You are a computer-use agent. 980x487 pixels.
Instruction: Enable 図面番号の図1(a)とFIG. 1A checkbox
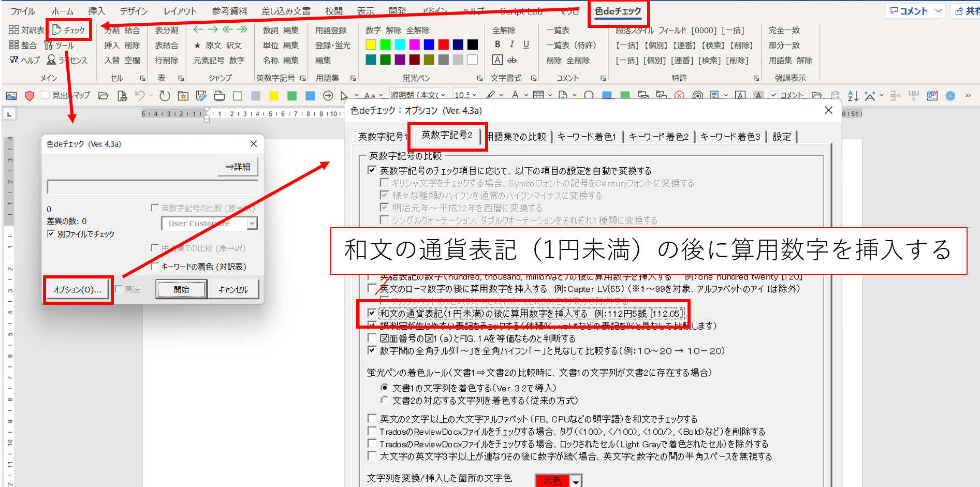tap(372, 338)
